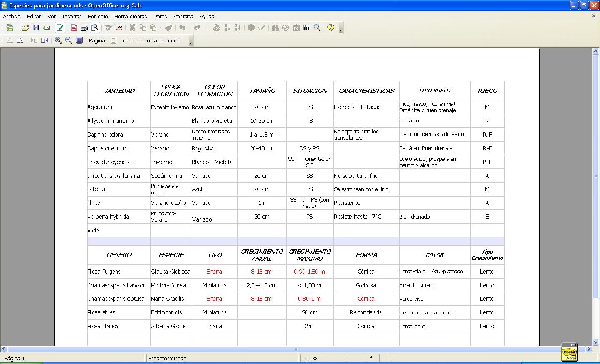The image size is (600, 364).
Task: Open the Insertar menu
Action: [72, 16]
